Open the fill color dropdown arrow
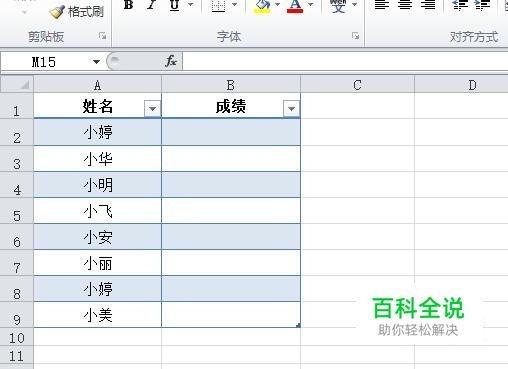Screen dimensions: 508x369 click(x=277, y=5)
